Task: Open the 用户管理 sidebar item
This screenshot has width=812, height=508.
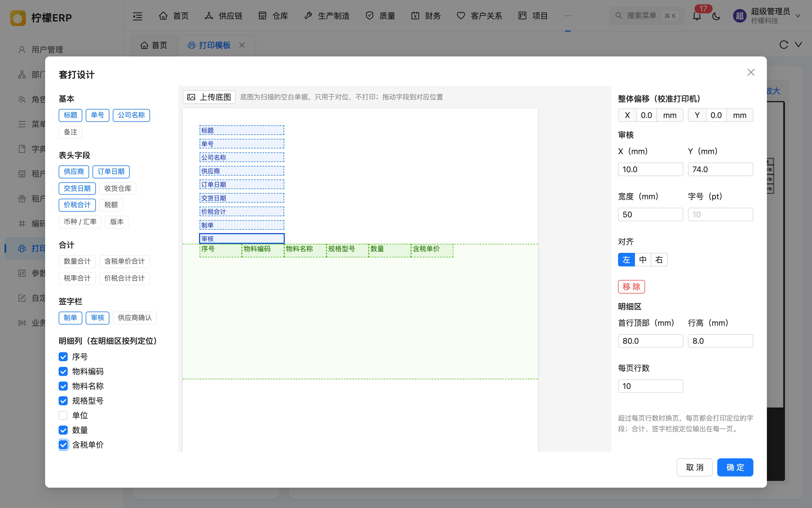Action: (40, 50)
